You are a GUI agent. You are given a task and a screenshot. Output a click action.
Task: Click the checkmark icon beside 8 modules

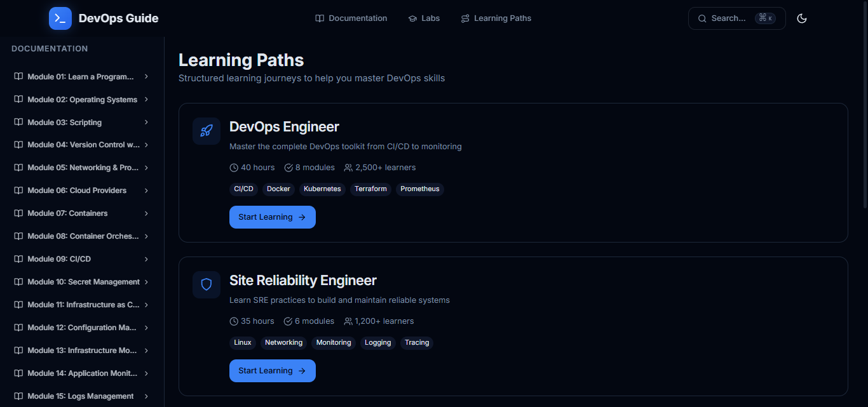[288, 167]
